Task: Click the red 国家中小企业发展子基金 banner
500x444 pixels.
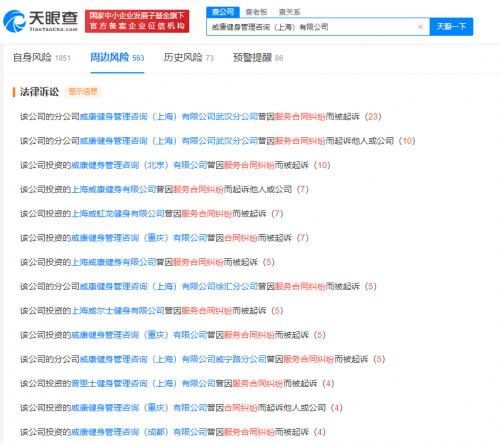Action: point(137,21)
